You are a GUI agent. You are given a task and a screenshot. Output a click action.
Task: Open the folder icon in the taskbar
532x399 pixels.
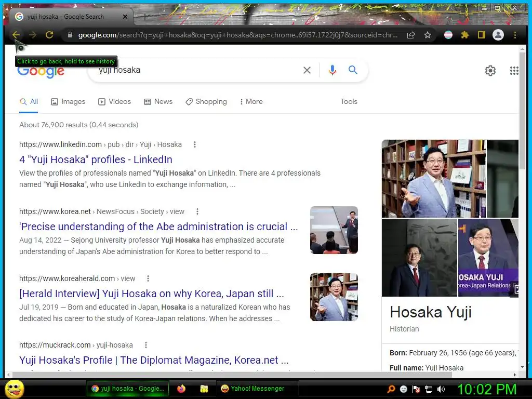pos(204,389)
